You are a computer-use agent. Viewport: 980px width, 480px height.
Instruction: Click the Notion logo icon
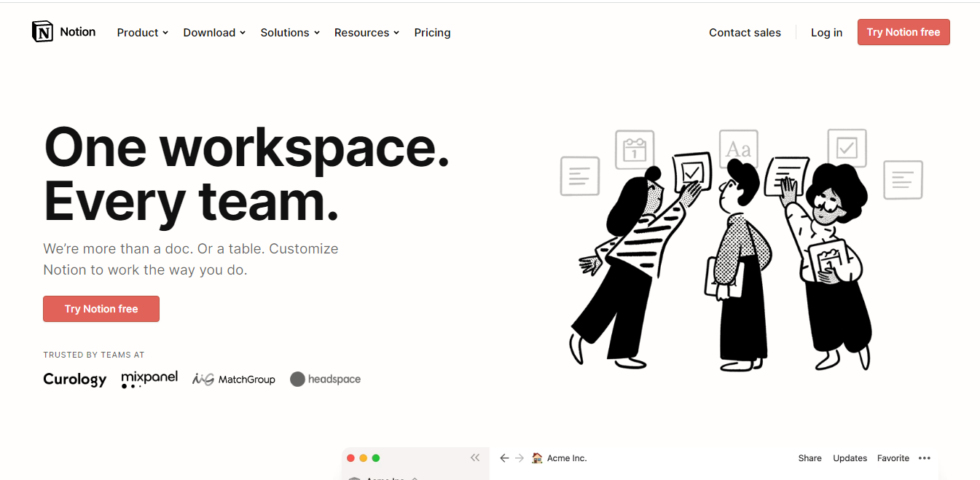43,31
